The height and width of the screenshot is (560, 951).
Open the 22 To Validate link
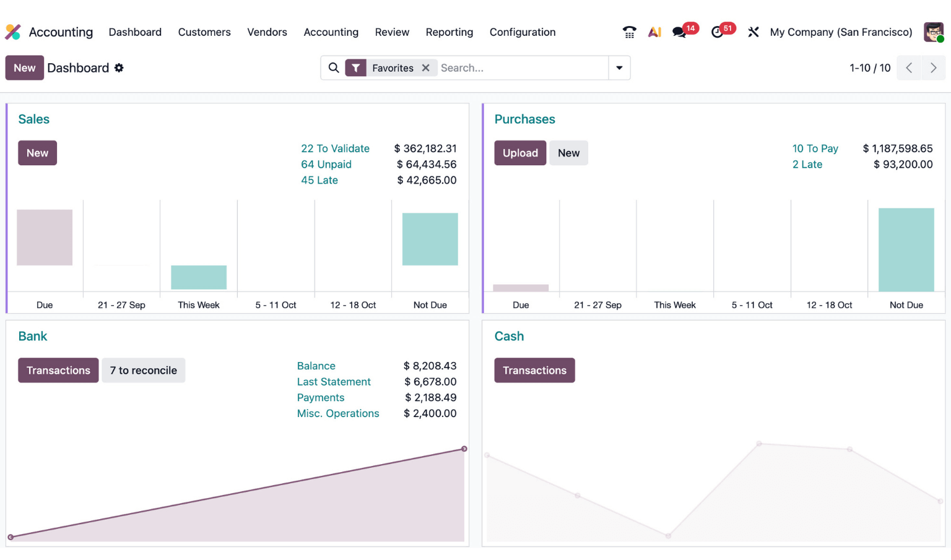(335, 149)
